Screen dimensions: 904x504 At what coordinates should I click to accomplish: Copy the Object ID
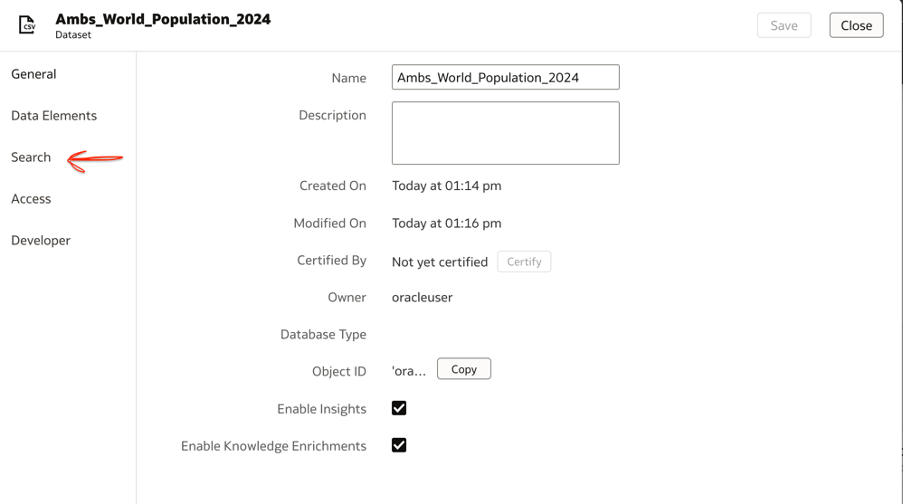(x=464, y=369)
